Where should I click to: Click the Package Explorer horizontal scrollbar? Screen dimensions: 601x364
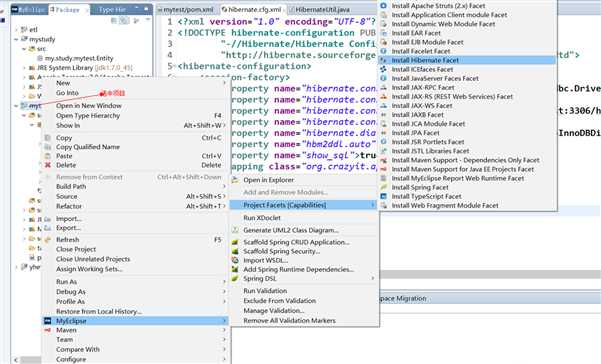(31, 360)
